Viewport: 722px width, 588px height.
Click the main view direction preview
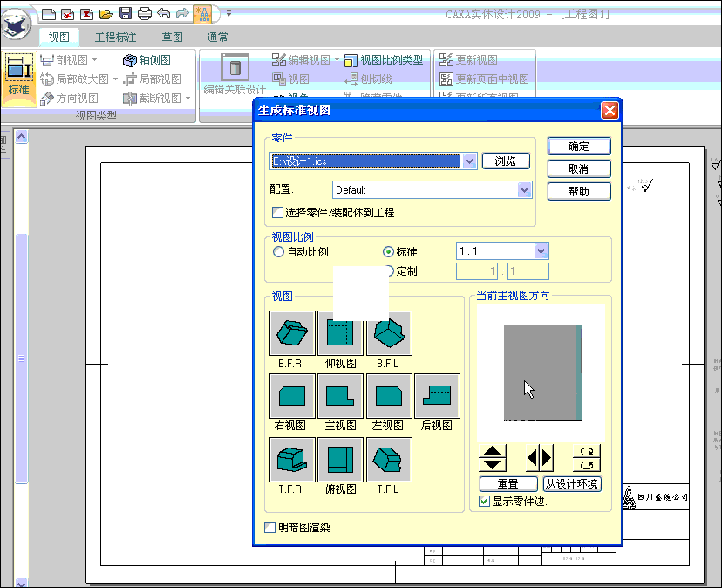click(x=541, y=373)
